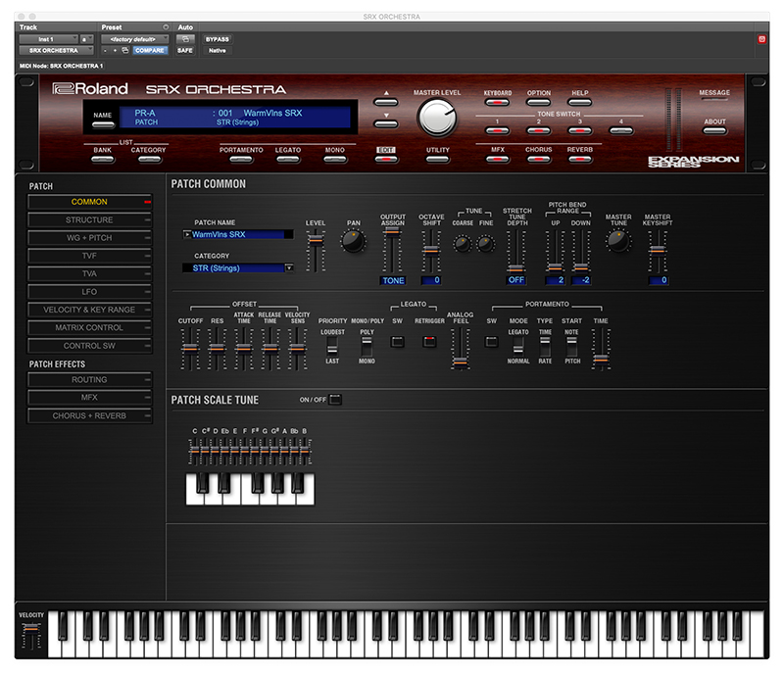Open the factory default preset dropdown
Image resolution: width=784 pixels, height=676 pixels.
pos(135,39)
